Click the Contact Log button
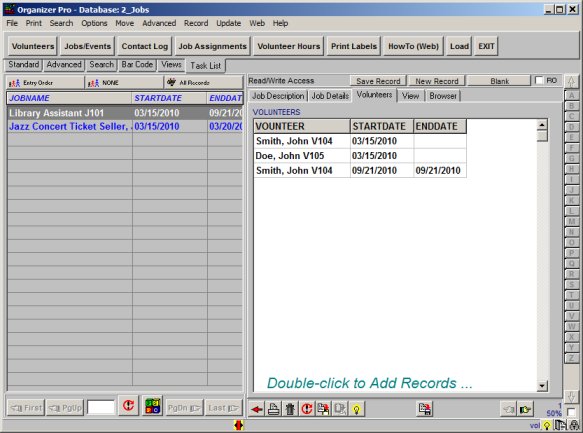 145,46
